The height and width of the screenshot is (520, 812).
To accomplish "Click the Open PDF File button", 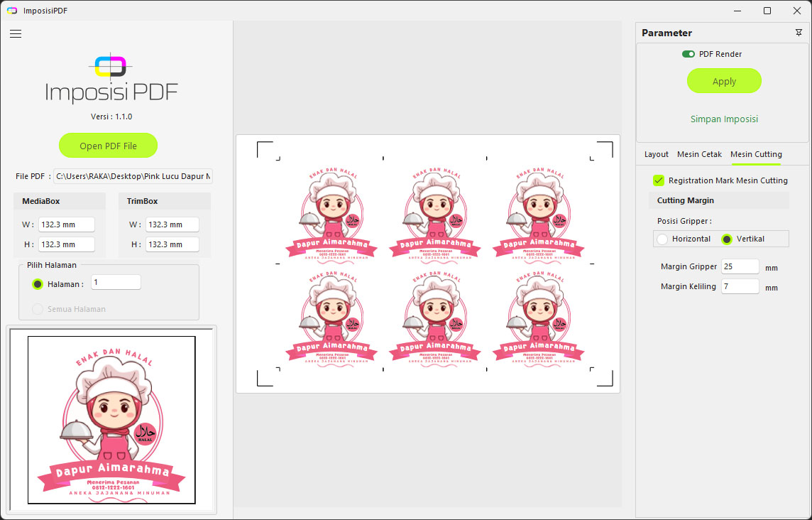I will click(x=108, y=146).
